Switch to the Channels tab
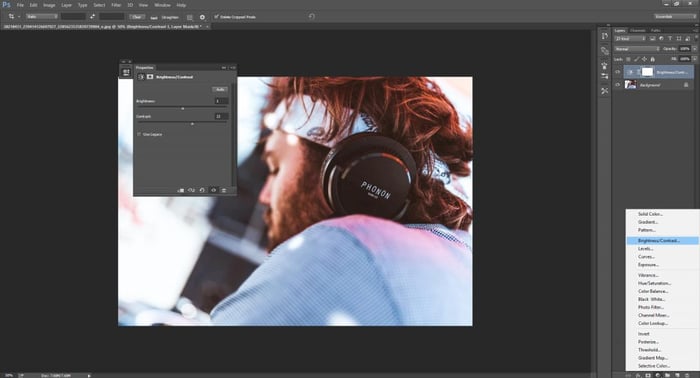Viewport: 700px width, 378px height. (638, 30)
